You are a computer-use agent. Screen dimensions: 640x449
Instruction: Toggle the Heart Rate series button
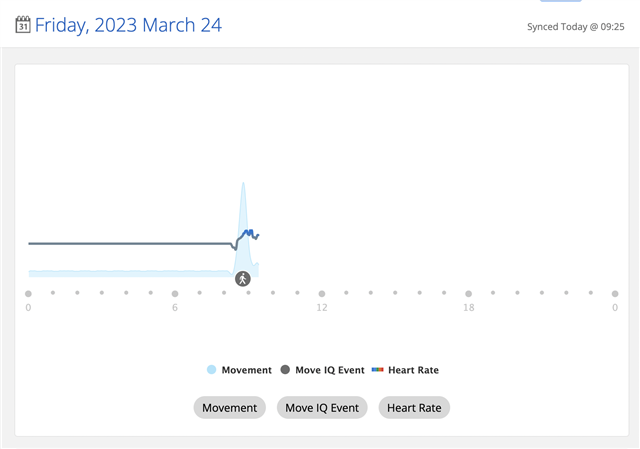coord(414,408)
